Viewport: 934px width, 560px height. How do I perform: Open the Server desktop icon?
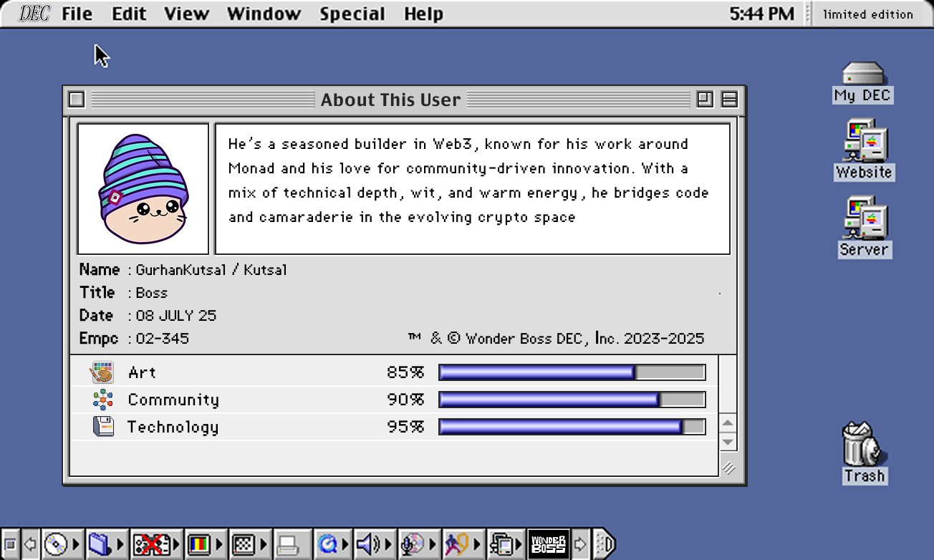(x=863, y=219)
